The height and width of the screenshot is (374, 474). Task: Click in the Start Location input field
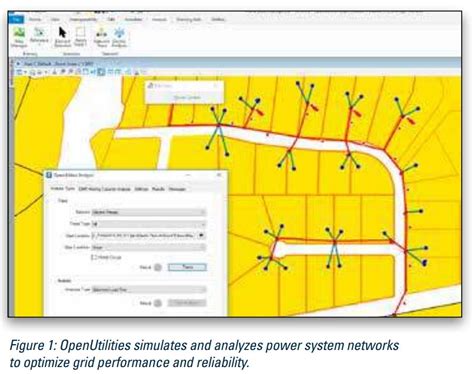(143, 235)
